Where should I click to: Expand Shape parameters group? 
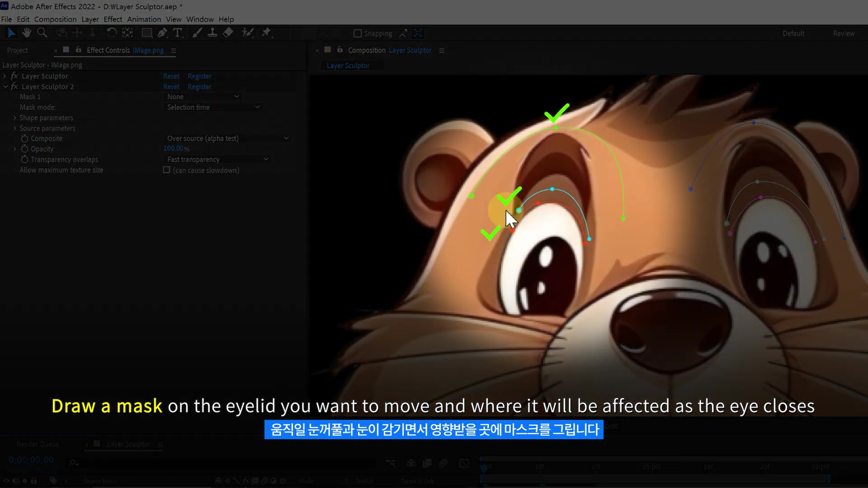pyautogui.click(x=14, y=117)
